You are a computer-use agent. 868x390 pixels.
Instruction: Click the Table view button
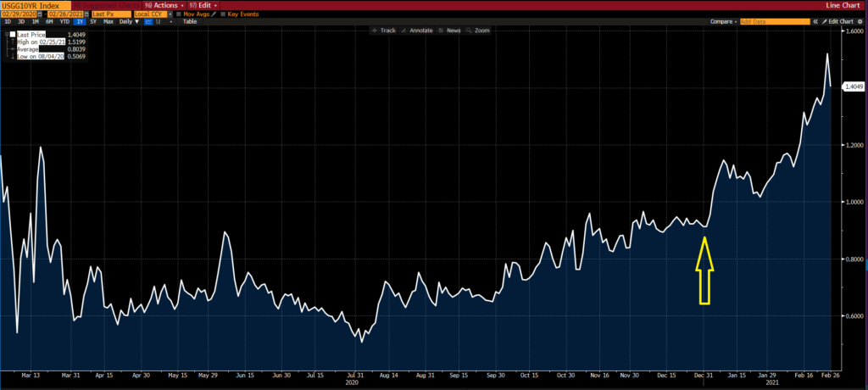(x=190, y=21)
